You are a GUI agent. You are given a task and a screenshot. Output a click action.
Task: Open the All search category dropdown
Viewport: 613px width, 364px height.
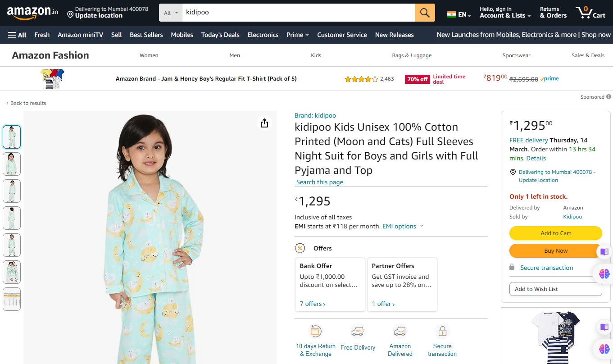(x=171, y=13)
